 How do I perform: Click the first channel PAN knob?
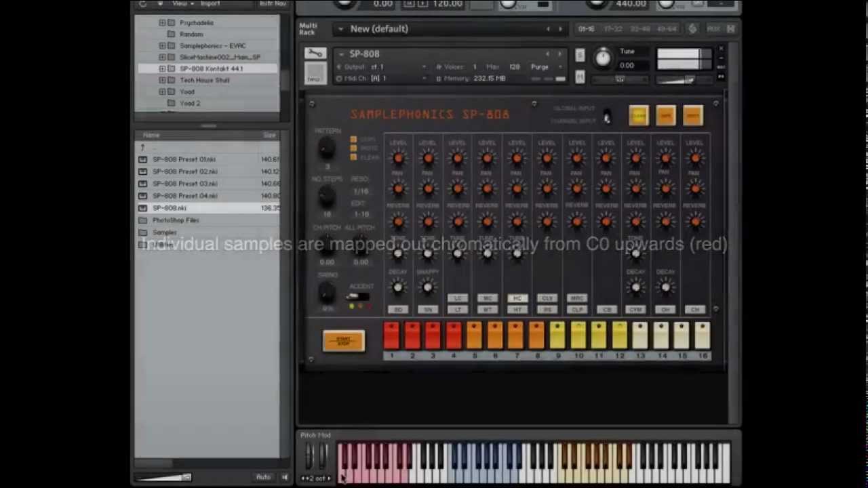tap(398, 189)
